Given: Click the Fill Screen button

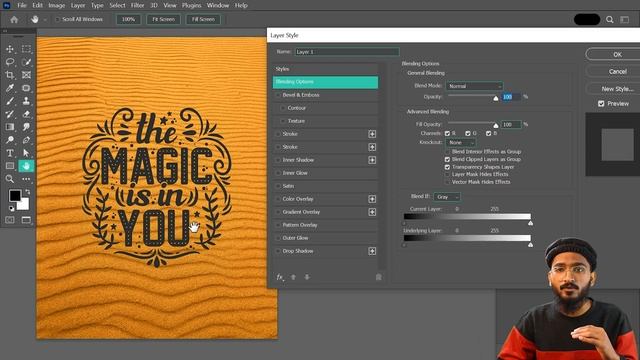Looking at the screenshot, I should coord(203,19).
